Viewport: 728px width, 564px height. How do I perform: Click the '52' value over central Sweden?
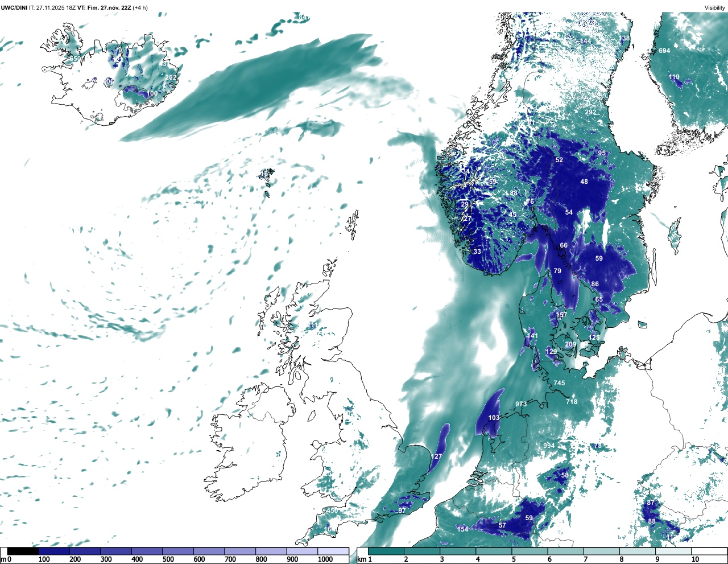(x=559, y=160)
